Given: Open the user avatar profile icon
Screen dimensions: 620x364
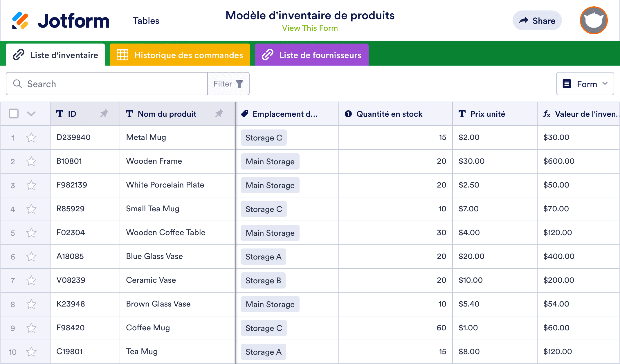Looking at the screenshot, I should point(594,21).
